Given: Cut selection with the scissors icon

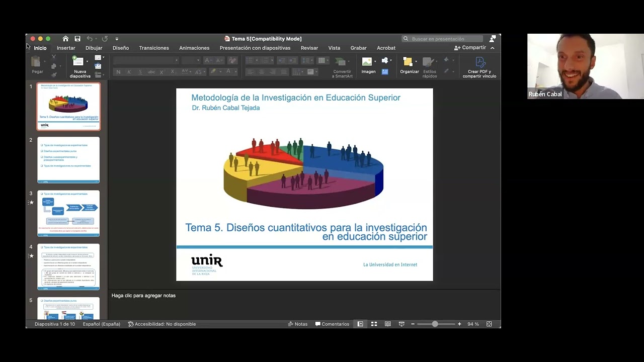Looking at the screenshot, I should click(x=54, y=57).
